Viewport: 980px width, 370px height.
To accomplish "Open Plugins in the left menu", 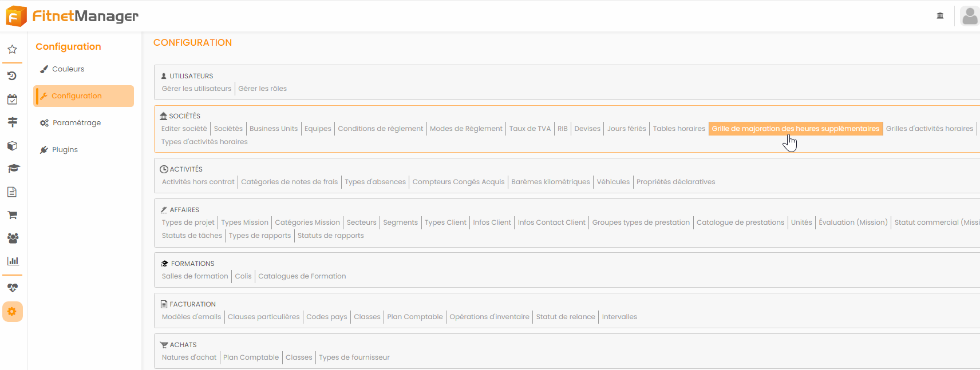I will [x=65, y=150].
